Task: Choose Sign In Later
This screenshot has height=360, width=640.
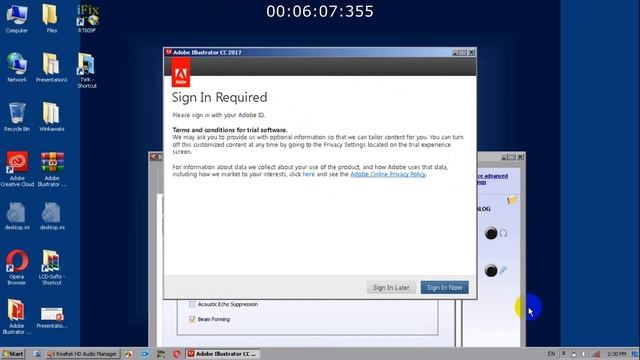Action: [x=391, y=287]
